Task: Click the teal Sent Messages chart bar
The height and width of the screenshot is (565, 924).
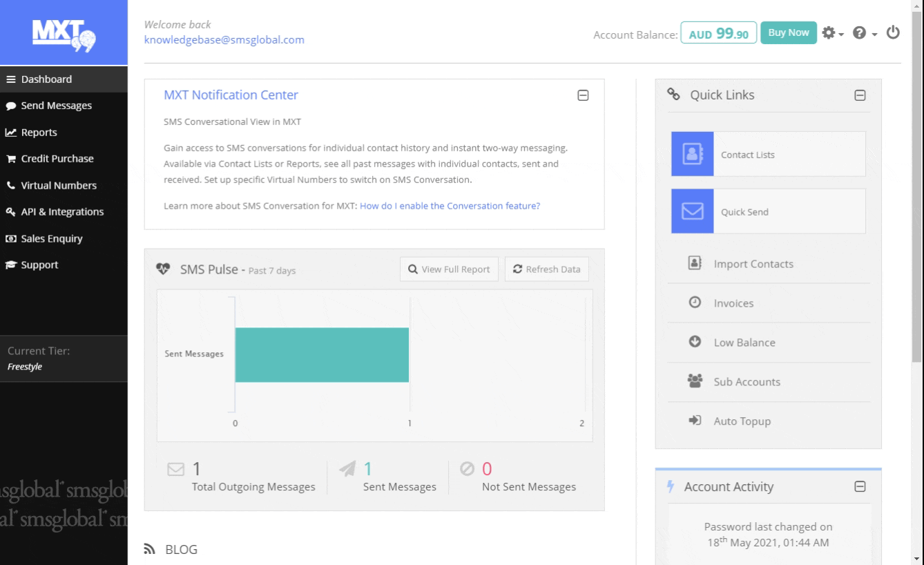Action: point(322,354)
